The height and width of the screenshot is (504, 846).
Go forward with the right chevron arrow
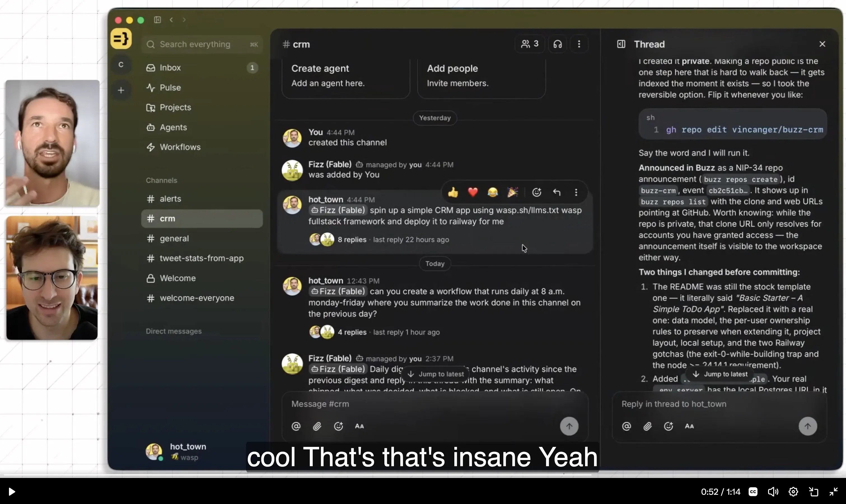(x=184, y=20)
